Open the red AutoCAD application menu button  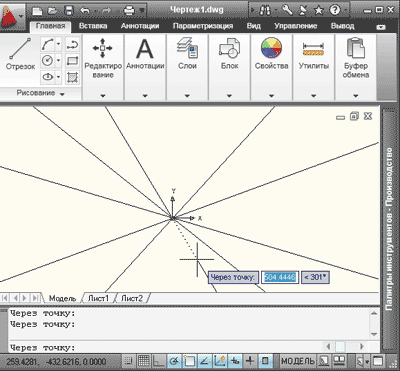[13, 16]
